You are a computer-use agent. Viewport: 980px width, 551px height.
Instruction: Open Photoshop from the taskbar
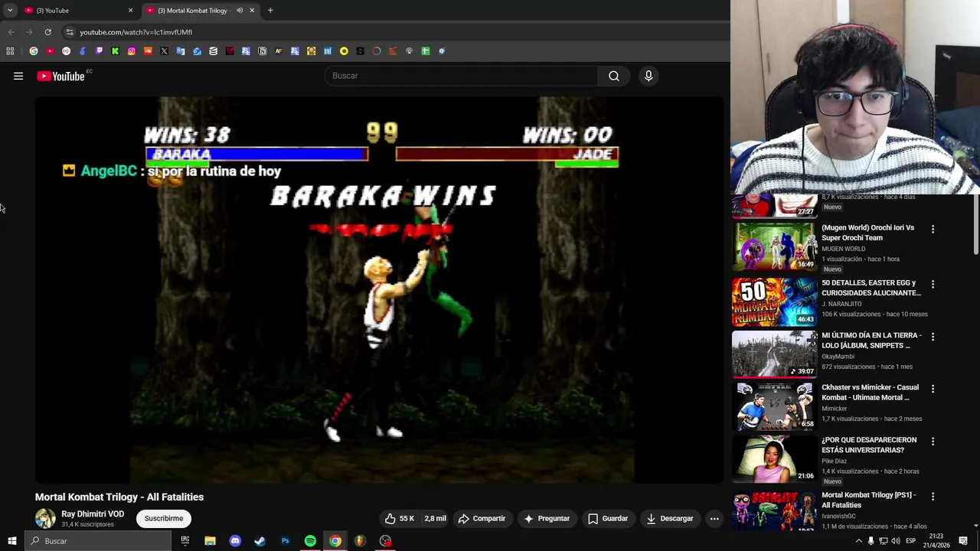(285, 541)
